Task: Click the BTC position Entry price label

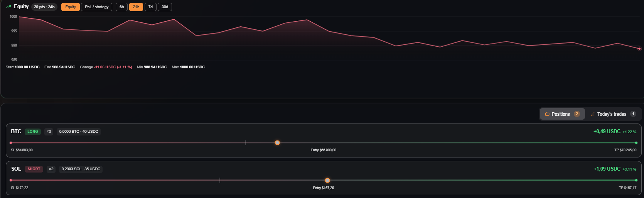Action: pyautogui.click(x=324, y=150)
